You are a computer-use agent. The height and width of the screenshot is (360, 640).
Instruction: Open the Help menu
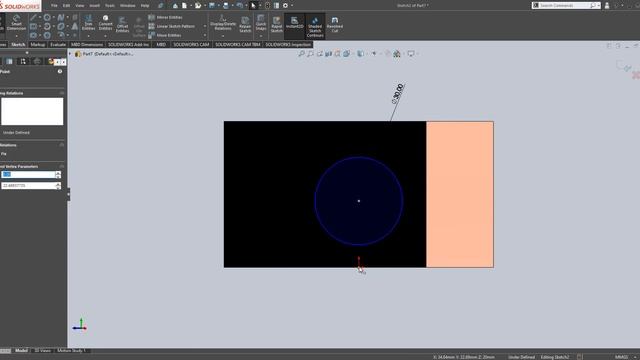[x=145, y=6]
